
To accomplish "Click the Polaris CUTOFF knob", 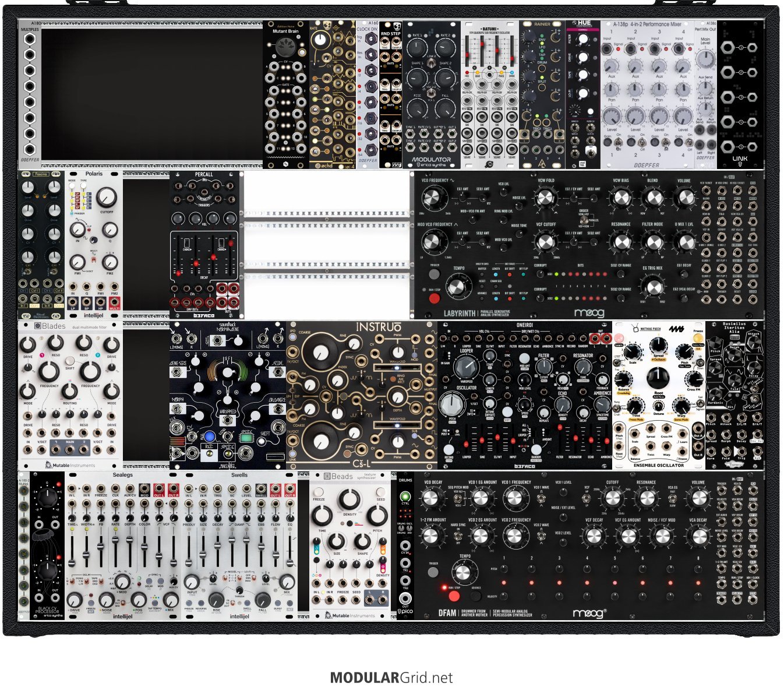I will [106, 198].
